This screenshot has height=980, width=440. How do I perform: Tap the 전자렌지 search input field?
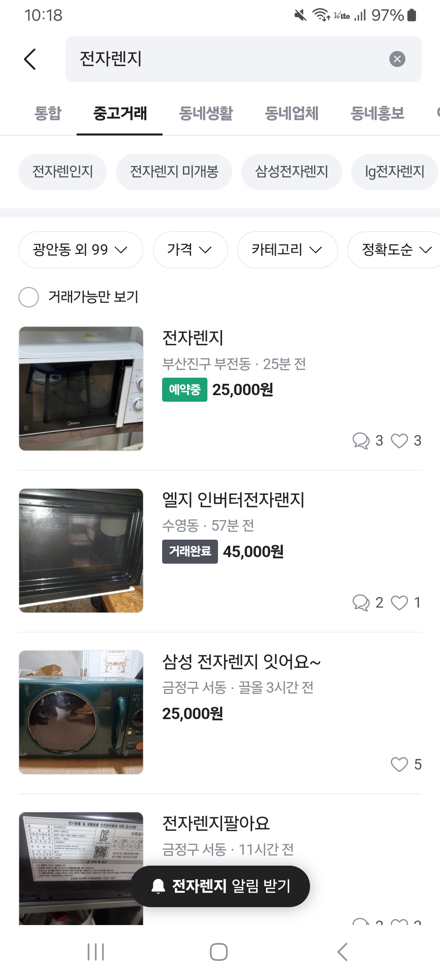pos(228,59)
